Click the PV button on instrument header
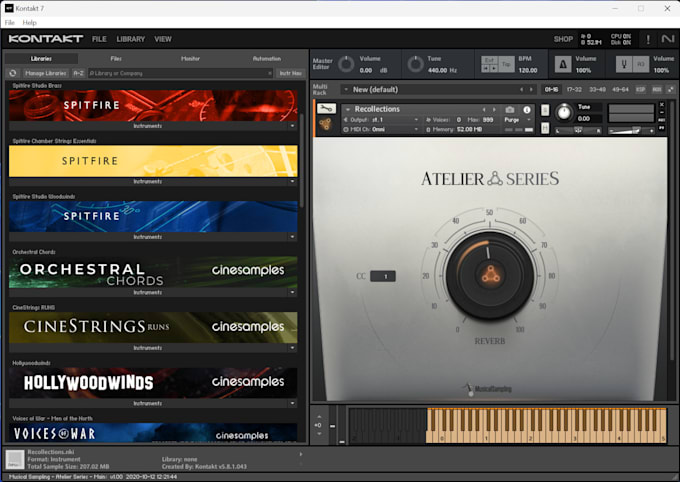Image resolution: width=680 pixels, height=482 pixels. click(662, 128)
